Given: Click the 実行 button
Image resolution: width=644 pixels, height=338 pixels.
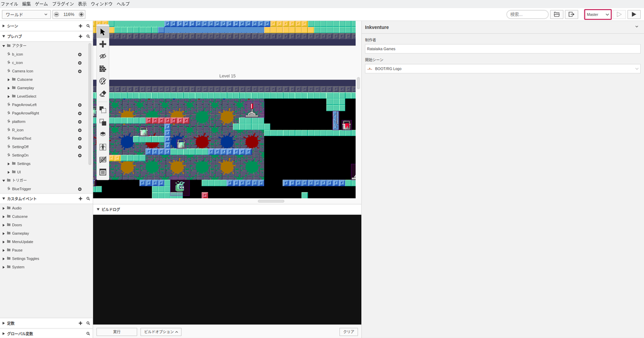Looking at the screenshot, I should [x=116, y=332].
